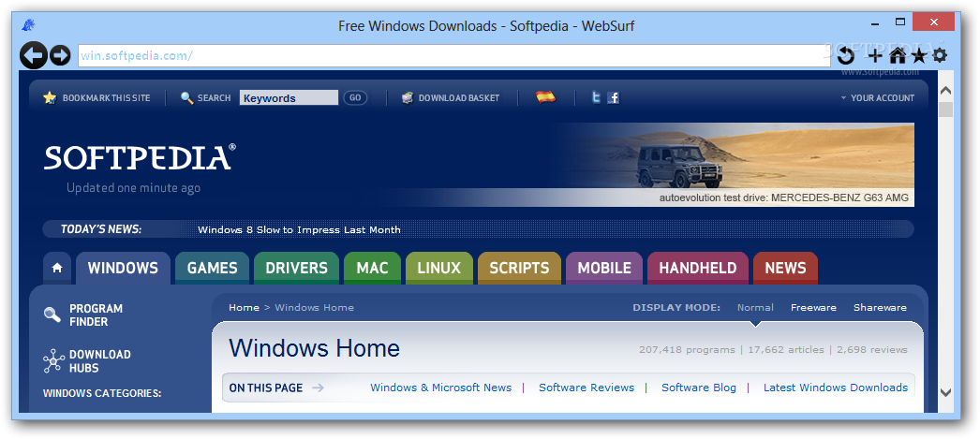Open the home tab house icon
This screenshot has height=439, width=980.
click(x=57, y=268)
